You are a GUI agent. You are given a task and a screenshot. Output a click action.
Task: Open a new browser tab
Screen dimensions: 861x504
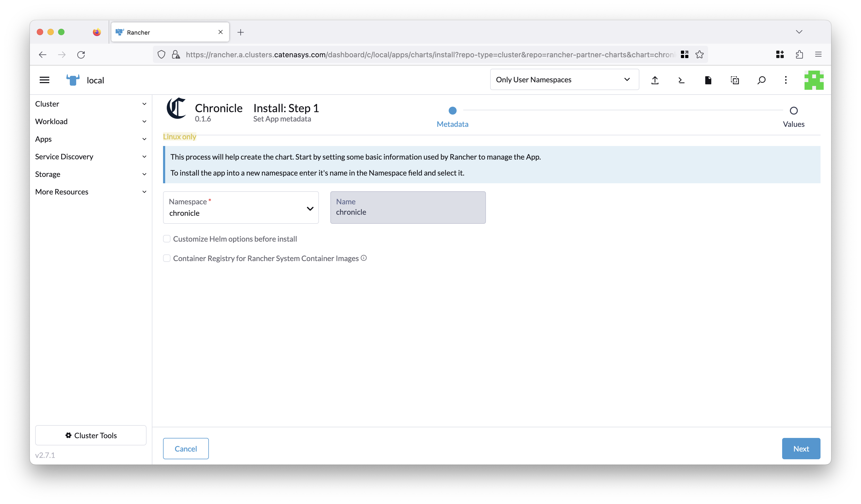click(x=241, y=32)
